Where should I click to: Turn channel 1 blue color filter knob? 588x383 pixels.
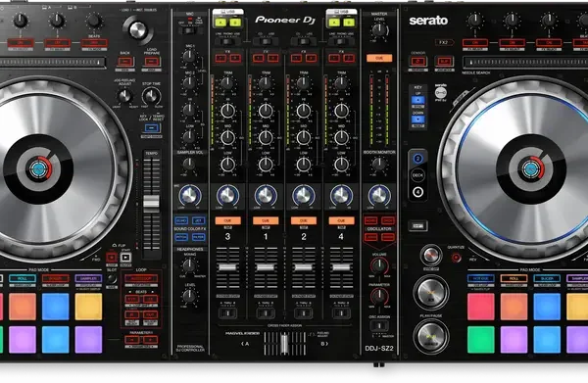266,195
